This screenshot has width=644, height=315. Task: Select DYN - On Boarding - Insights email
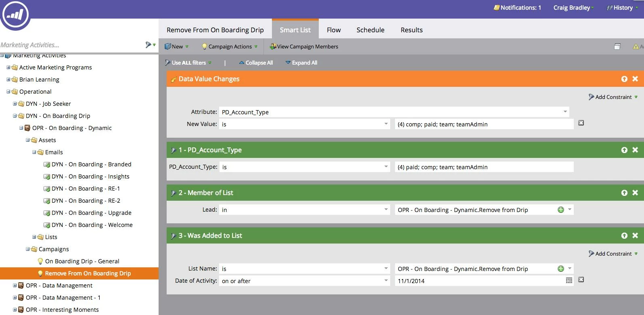pos(86,176)
